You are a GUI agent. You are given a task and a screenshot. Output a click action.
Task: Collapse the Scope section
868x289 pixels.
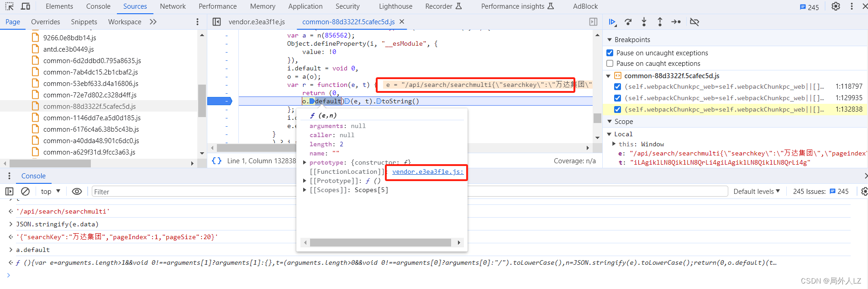(609, 122)
